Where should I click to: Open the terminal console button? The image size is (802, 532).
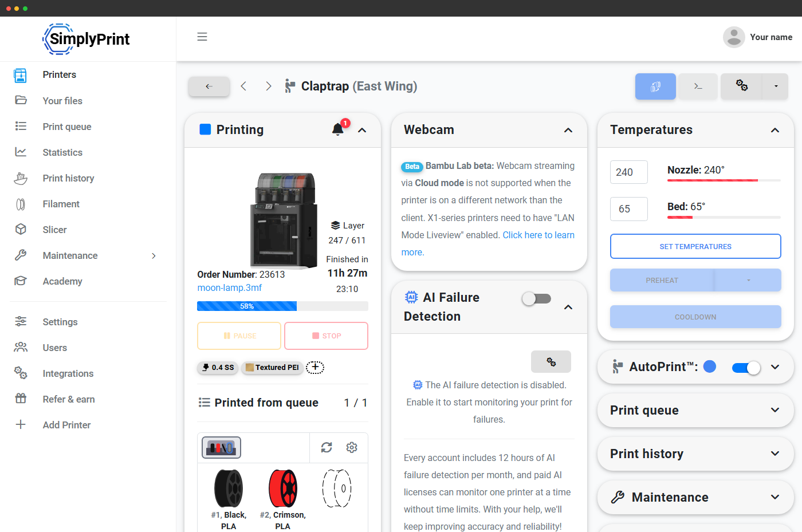coord(698,86)
